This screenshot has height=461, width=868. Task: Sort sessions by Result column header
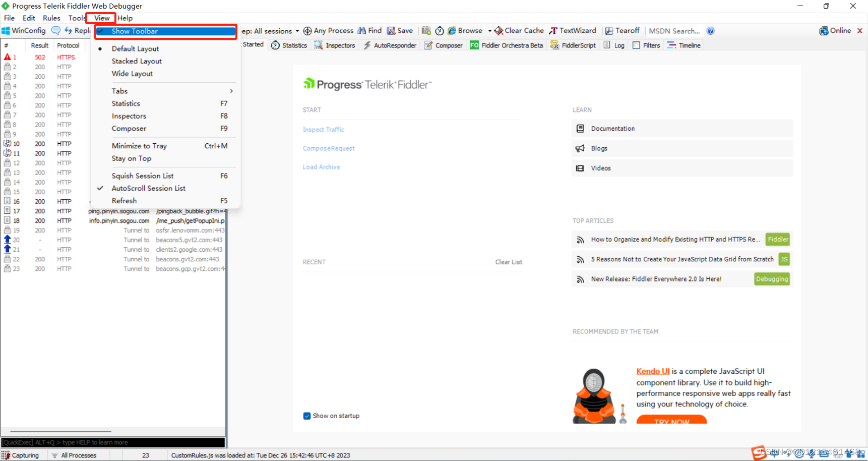[x=39, y=45]
